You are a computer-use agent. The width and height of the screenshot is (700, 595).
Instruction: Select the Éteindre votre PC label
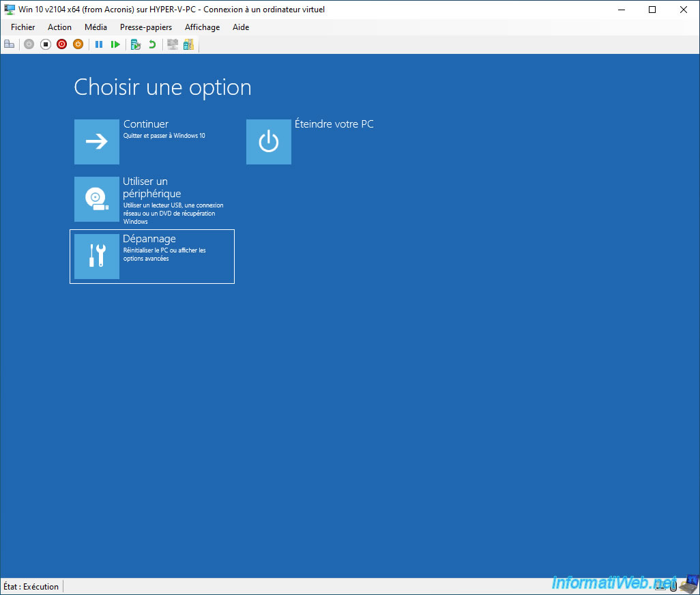tap(334, 124)
